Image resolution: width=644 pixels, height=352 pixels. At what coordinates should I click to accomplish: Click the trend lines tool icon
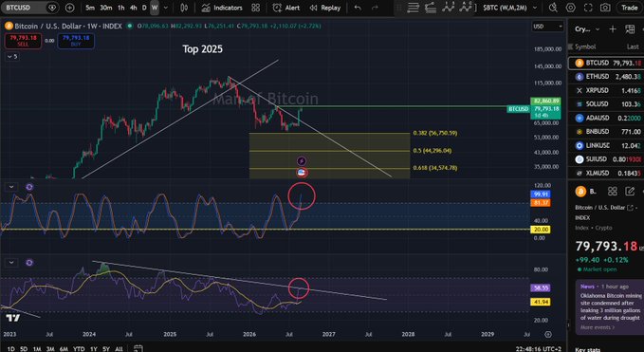click(431, 8)
